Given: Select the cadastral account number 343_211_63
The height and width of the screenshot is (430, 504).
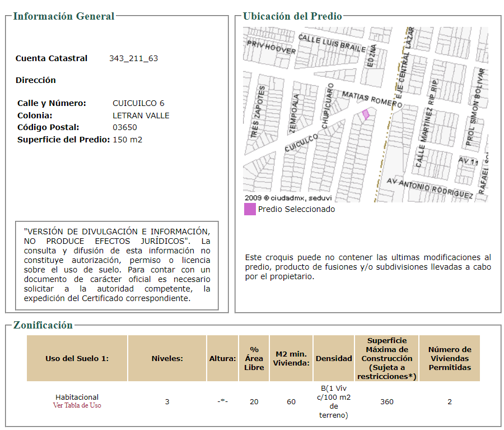Looking at the screenshot, I should point(133,58).
